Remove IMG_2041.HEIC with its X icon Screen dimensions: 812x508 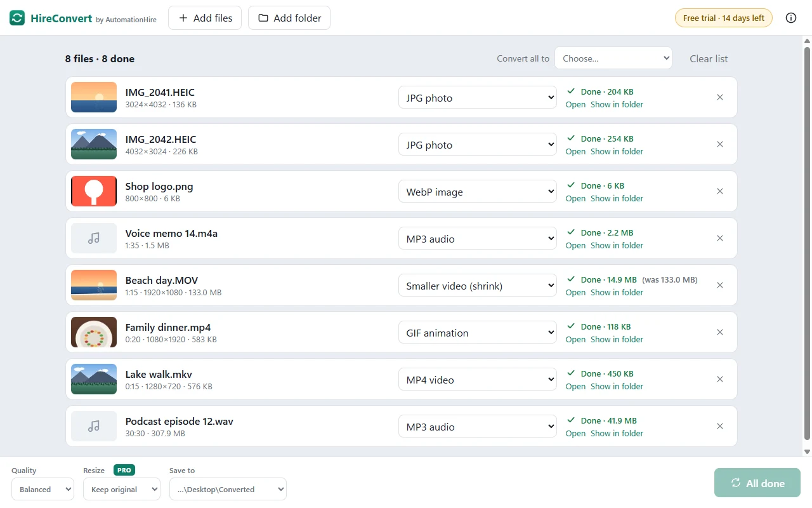(720, 97)
